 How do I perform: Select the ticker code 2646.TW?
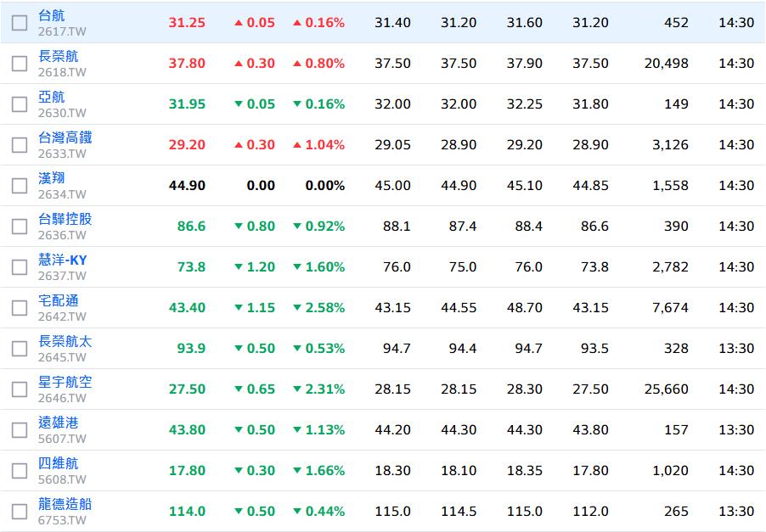pos(62,398)
